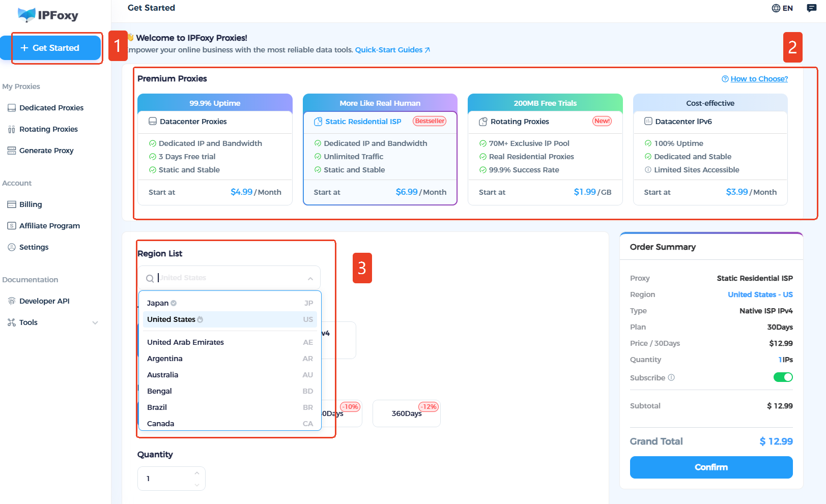Click the Static Residential ISP card icon
The height and width of the screenshot is (504, 826).
318,122
